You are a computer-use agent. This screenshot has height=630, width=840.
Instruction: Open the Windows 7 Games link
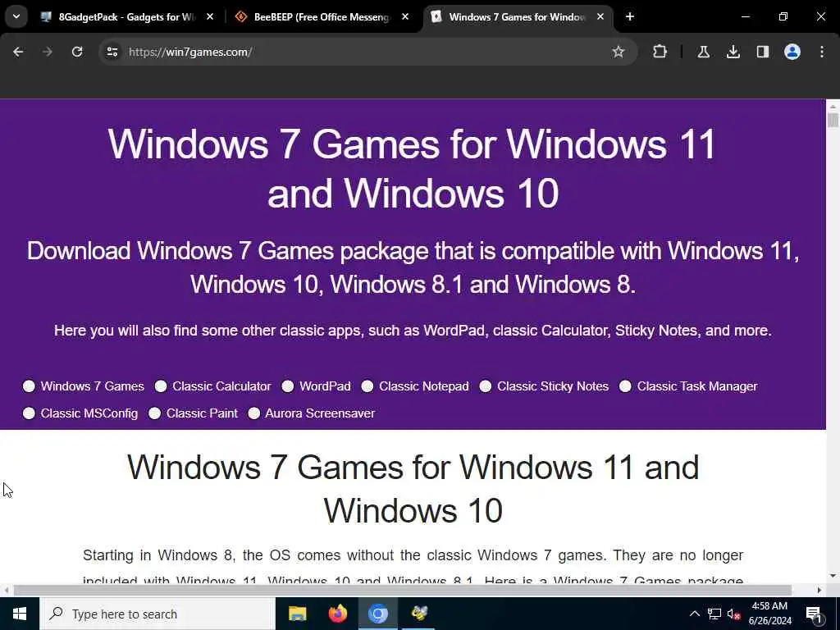[x=92, y=386]
